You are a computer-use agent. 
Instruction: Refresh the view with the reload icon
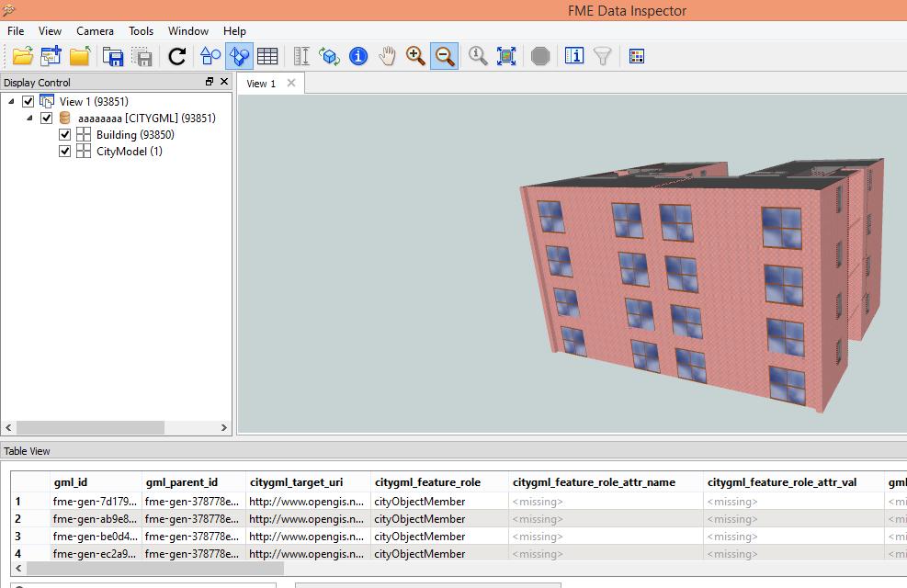coord(177,56)
